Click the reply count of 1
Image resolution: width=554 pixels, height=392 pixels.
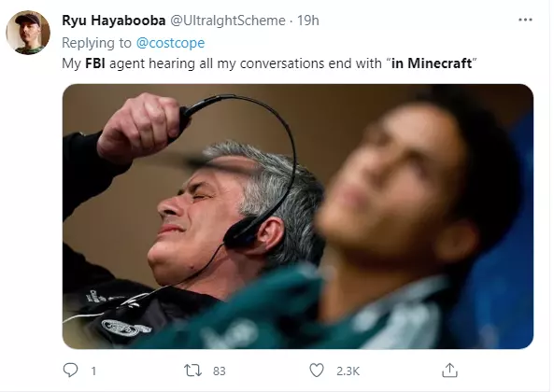click(x=93, y=371)
